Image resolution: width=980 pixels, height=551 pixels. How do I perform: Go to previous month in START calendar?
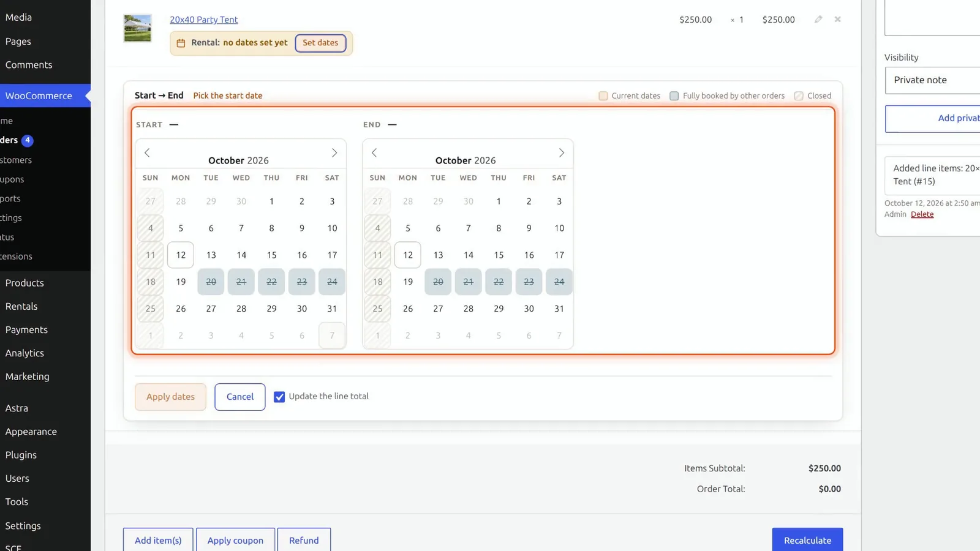point(147,152)
